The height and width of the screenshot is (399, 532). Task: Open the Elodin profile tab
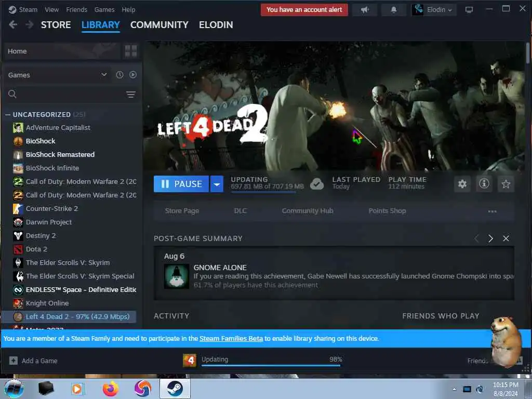pos(216,25)
